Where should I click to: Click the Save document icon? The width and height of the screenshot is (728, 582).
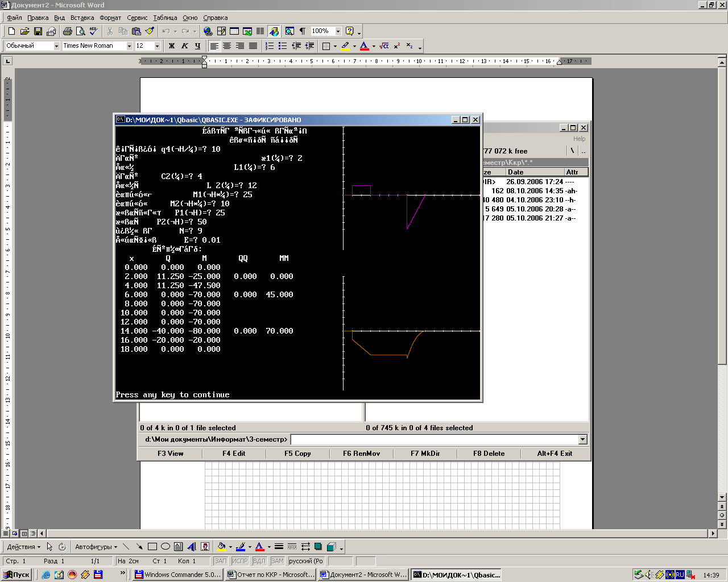click(x=38, y=31)
